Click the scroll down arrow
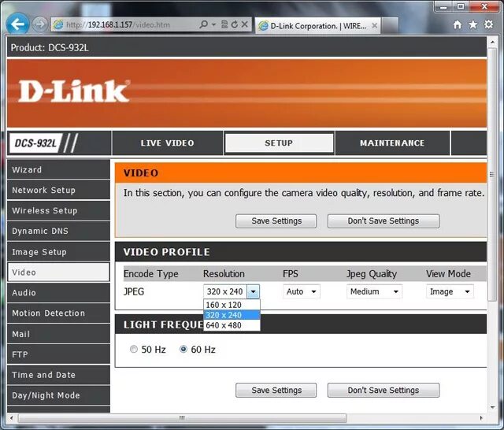Screen dimensions: 504x430 [492, 407]
